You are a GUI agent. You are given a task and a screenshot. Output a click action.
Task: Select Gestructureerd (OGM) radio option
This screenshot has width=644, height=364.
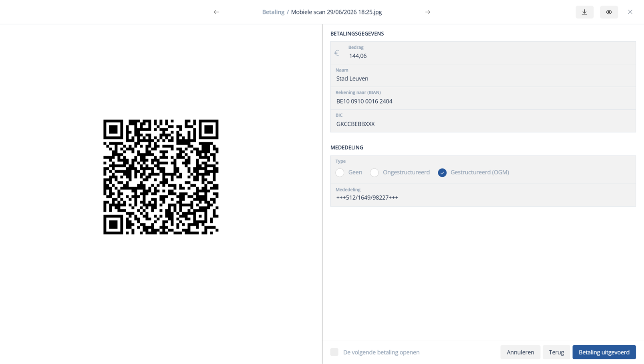(442, 172)
